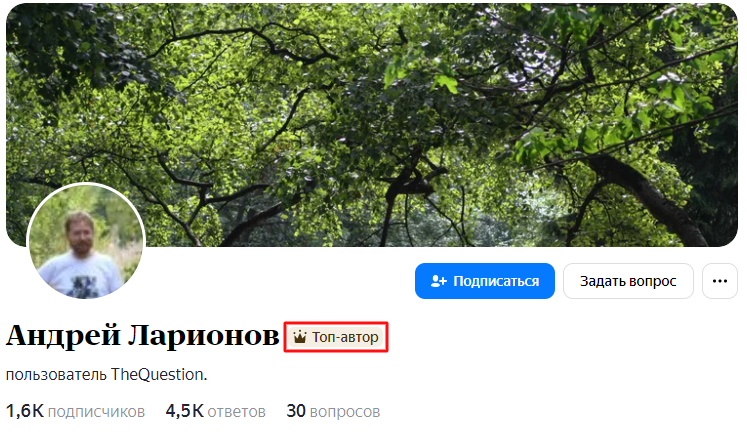This screenshot has height=432, width=747.
Task: Open the three-dot more options menu
Action: pos(719,281)
